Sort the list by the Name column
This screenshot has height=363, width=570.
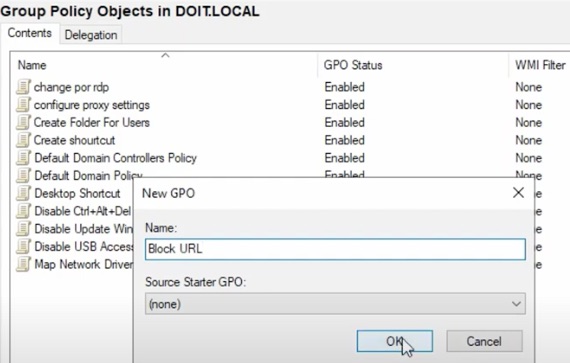click(165, 65)
